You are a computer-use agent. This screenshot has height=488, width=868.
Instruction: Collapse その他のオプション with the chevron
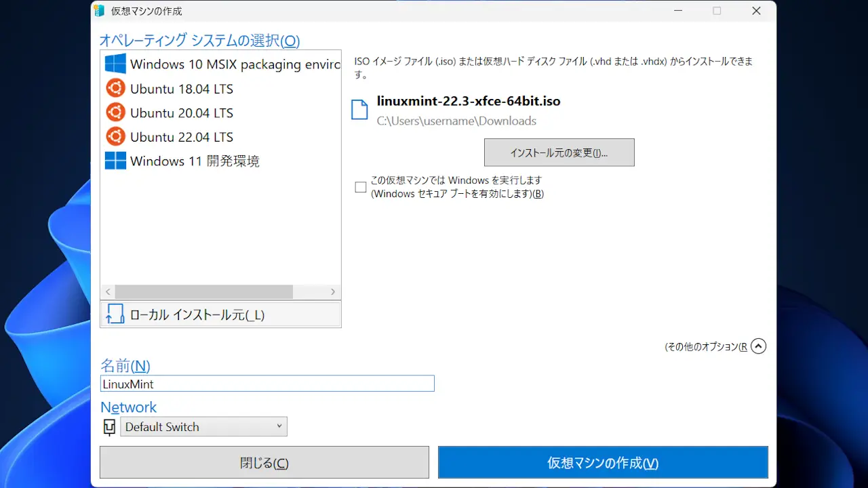pos(759,346)
